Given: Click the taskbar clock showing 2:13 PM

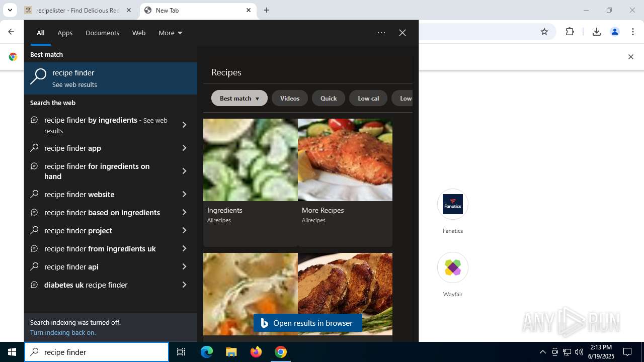Looking at the screenshot, I should point(601,352).
